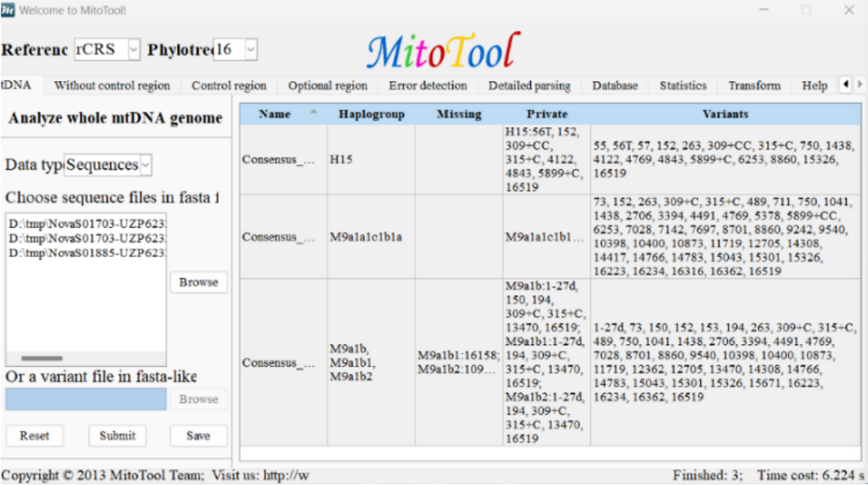The width and height of the screenshot is (868, 485).
Task: Click Browse next to the sequence file list
Action: pyautogui.click(x=198, y=282)
